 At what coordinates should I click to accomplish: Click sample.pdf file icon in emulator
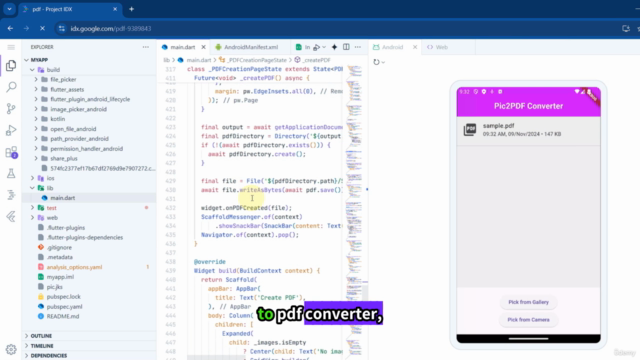pos(470,130)
